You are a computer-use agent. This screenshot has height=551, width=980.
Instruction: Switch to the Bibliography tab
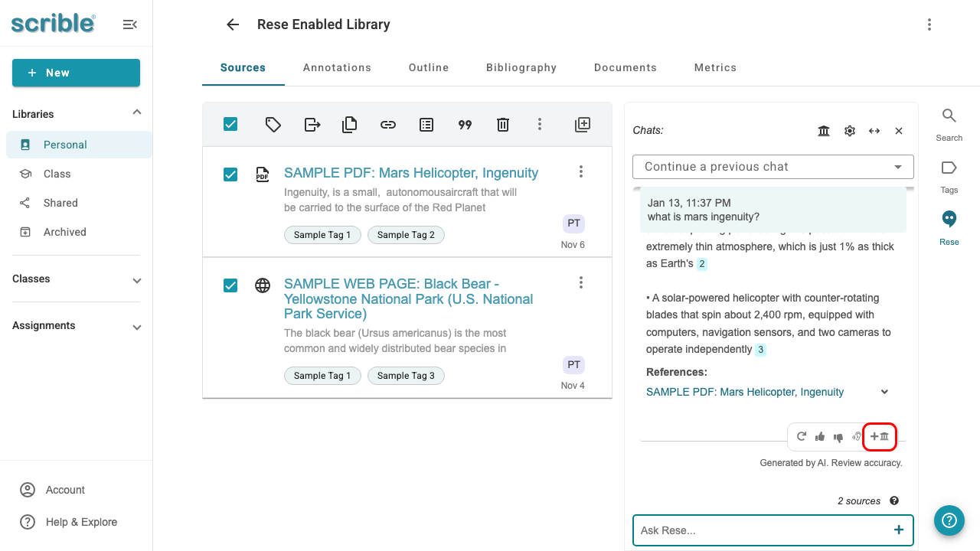(521, 67)
